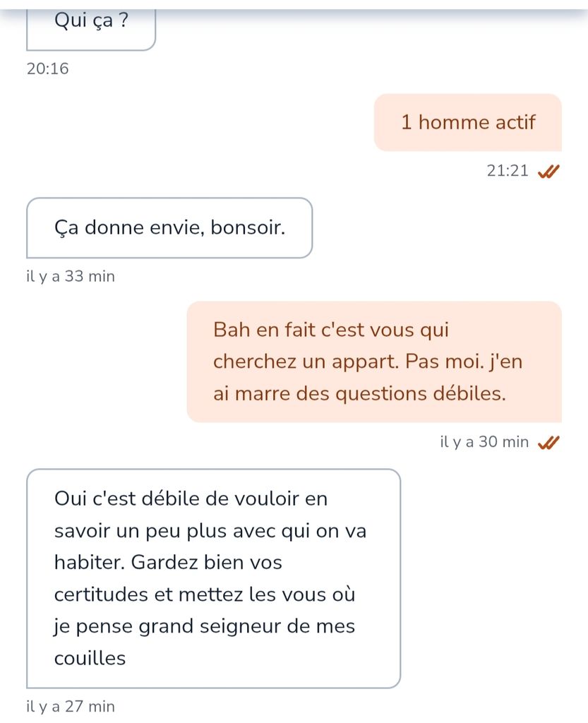
Task: Click the 21:21 timestamp
Action: coord(508,171)
